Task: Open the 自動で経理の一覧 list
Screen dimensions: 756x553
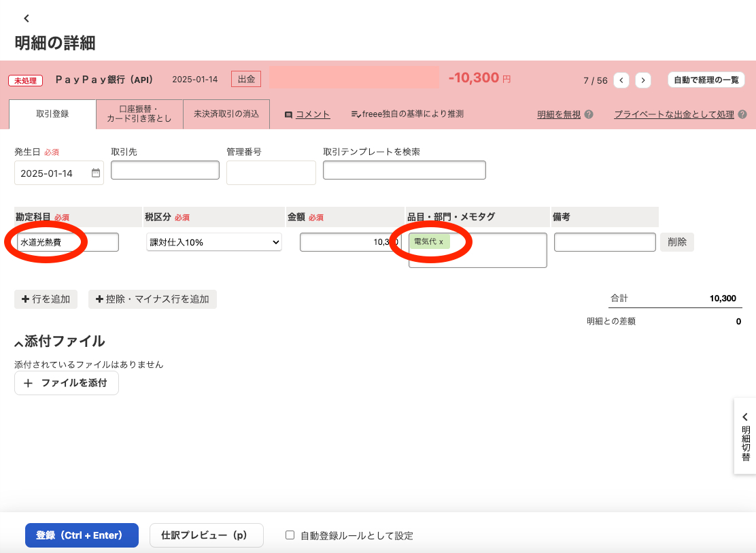Action: (x=705, y=80)
